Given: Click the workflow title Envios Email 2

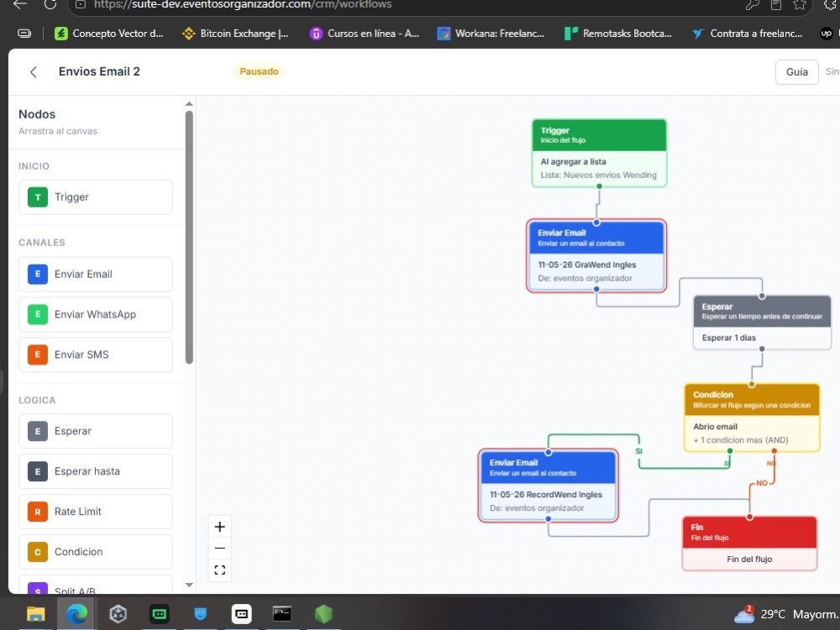Looking at the screenshot, I should (x=99, y=71).
